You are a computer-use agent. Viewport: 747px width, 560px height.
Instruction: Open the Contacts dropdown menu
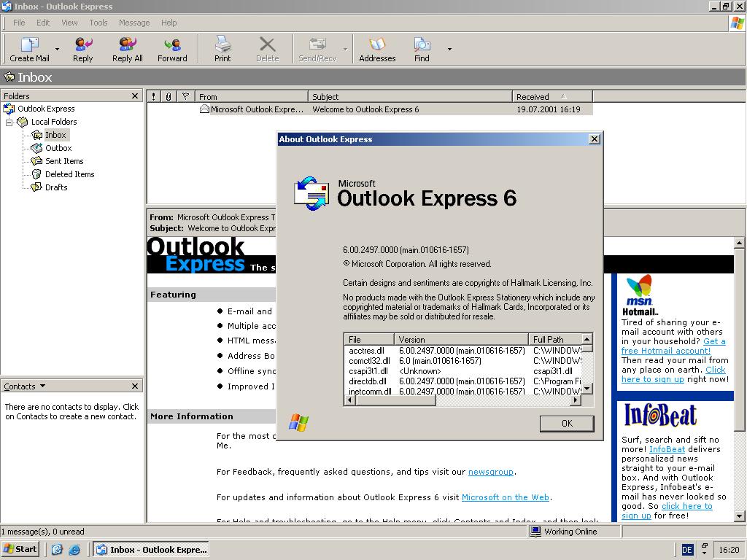[42, 386]
